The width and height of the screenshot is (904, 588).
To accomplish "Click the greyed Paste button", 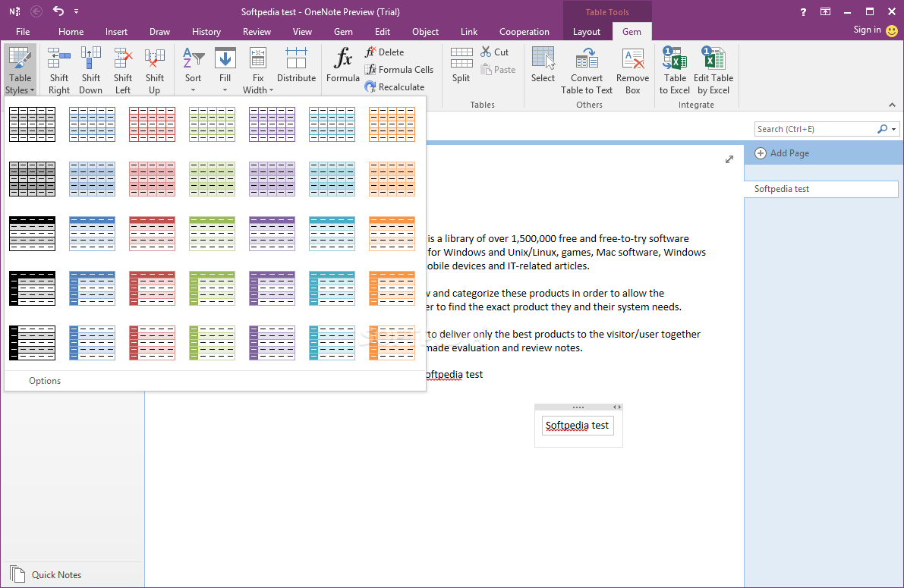I will [498, 69].
